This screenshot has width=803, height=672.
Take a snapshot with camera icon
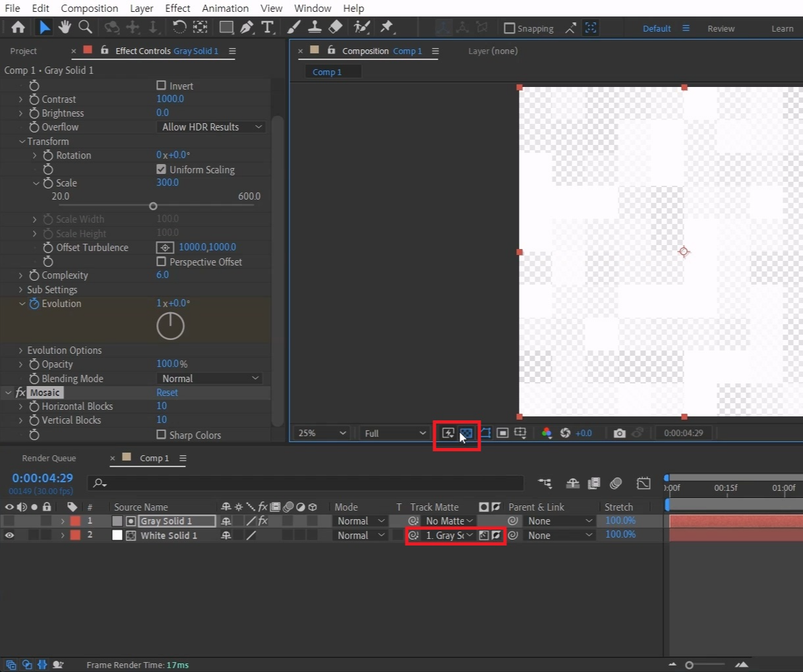tap(619, 433)
